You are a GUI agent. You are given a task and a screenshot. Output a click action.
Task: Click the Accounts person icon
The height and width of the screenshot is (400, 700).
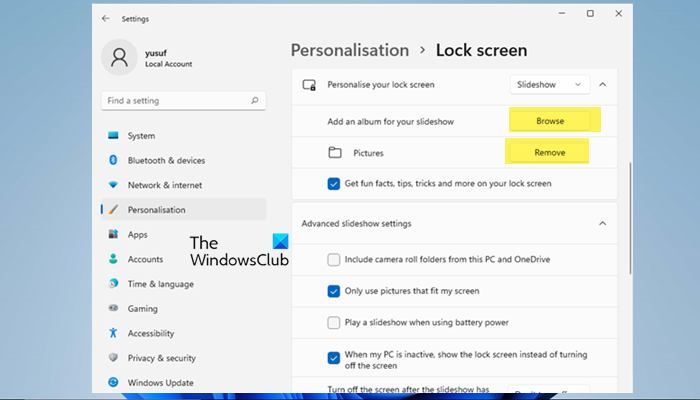[x=113, y=259]
